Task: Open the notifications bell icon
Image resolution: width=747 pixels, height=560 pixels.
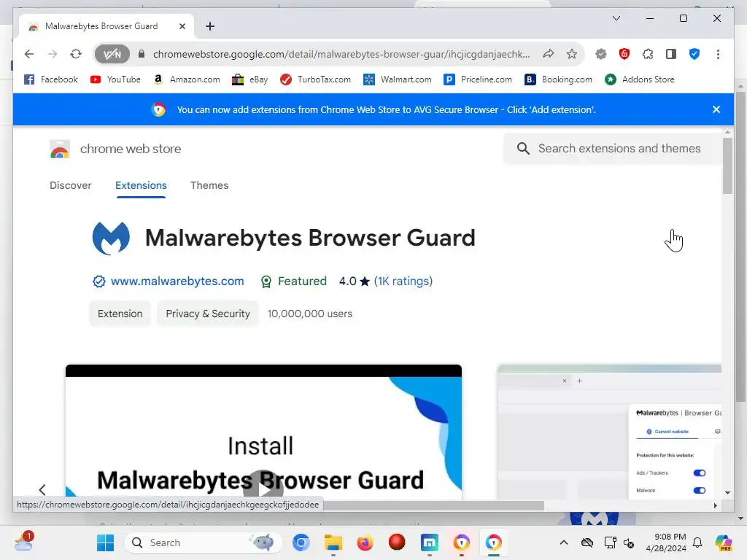Action: pyautogui.click(x=697, y=542)
